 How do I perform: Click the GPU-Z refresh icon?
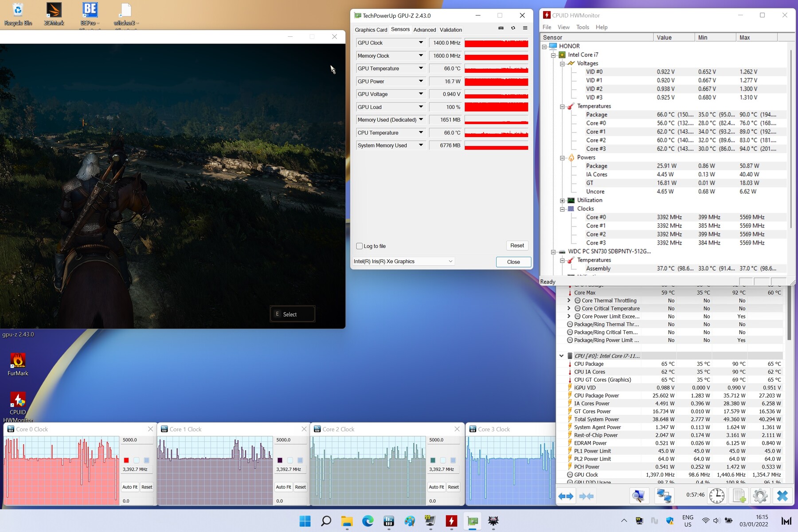tap(513, 28)
